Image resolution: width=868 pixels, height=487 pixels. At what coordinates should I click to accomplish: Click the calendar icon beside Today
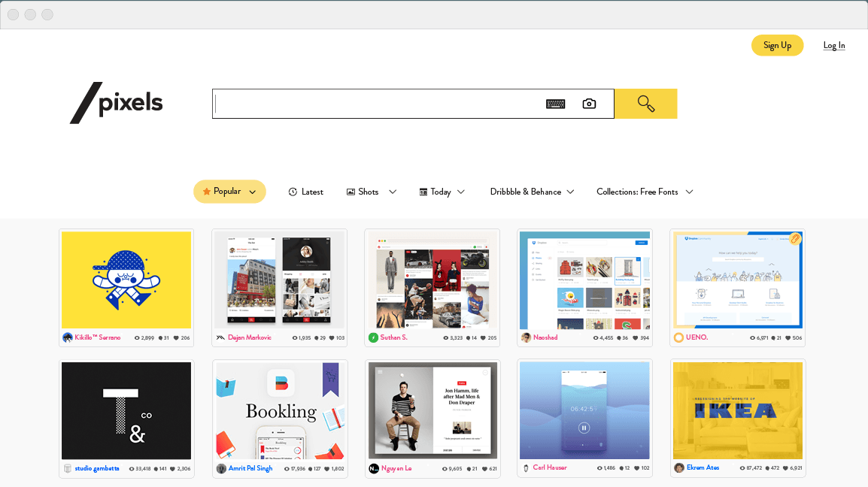[x=423, y=192]
